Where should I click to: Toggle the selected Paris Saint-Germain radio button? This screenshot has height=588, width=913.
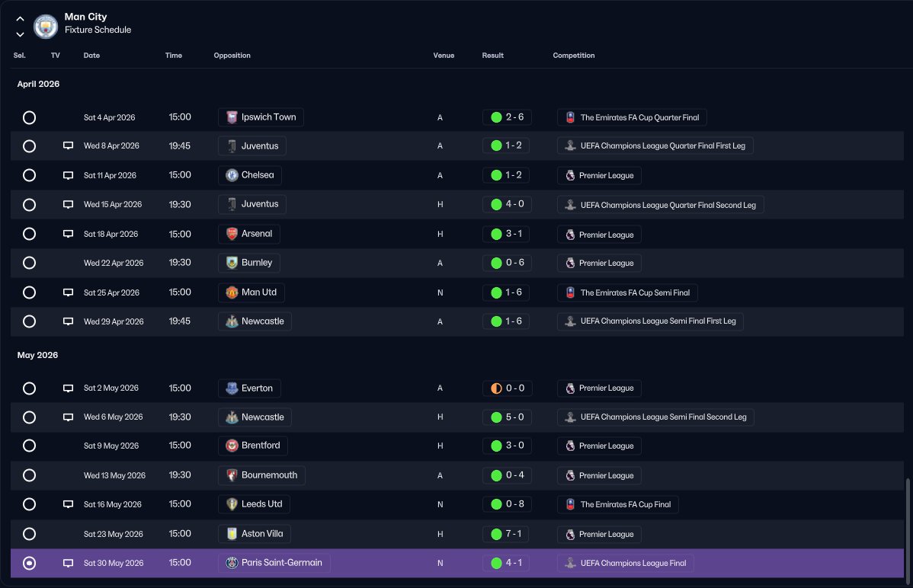tap(29, 563)
